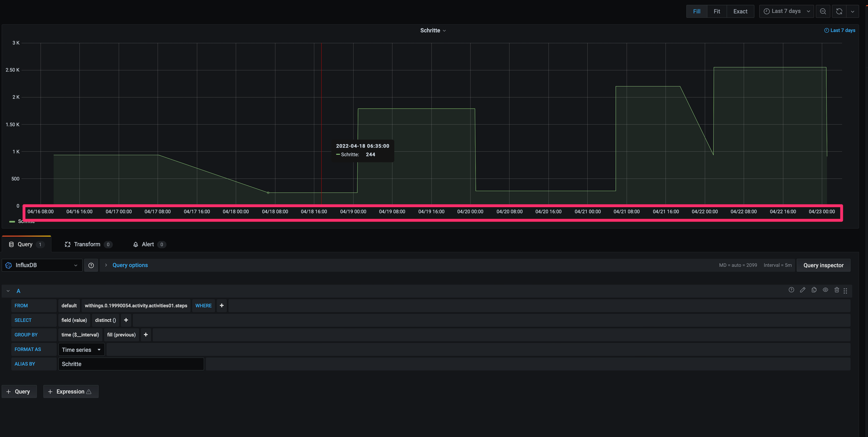This screenshot has width=868, height=437.
Task: Hide query A using the eye icon
Action: click(825, 290)
